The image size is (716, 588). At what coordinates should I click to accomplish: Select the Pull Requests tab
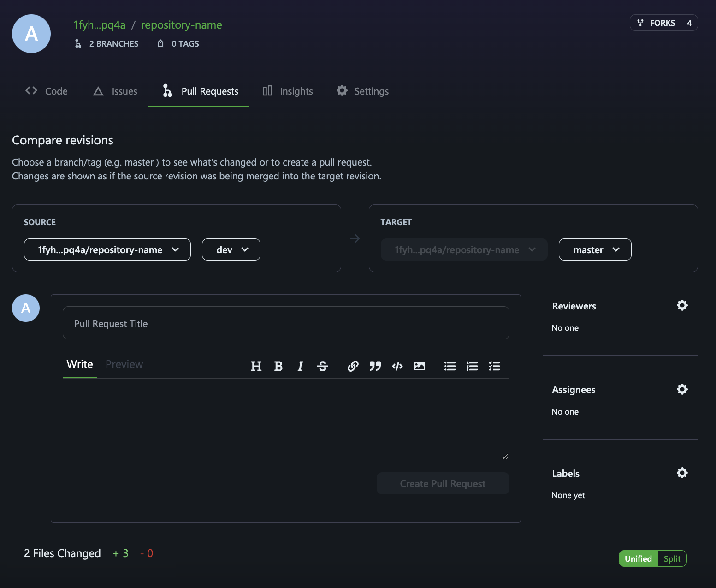tap(199, 91)
